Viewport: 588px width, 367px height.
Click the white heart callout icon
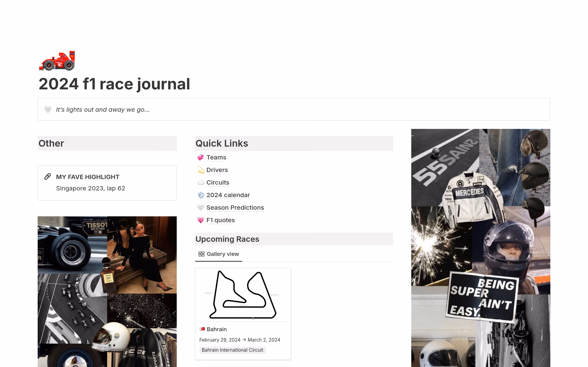click(x=48, y=110)
